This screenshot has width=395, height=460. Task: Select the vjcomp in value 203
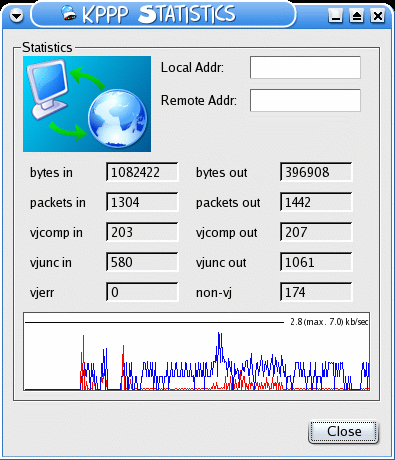(x=142, y=232)
